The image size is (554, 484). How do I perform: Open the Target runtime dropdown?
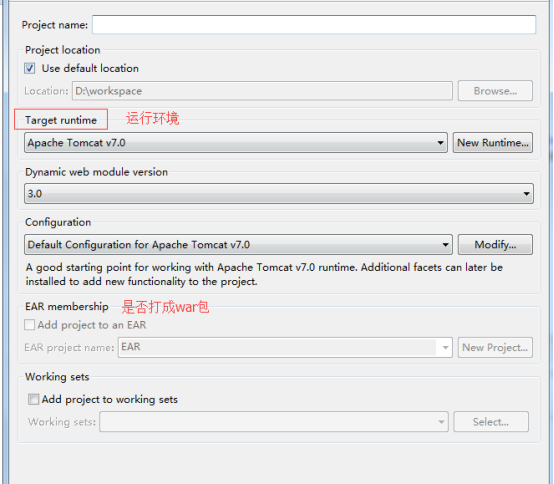tap(236, 143)
